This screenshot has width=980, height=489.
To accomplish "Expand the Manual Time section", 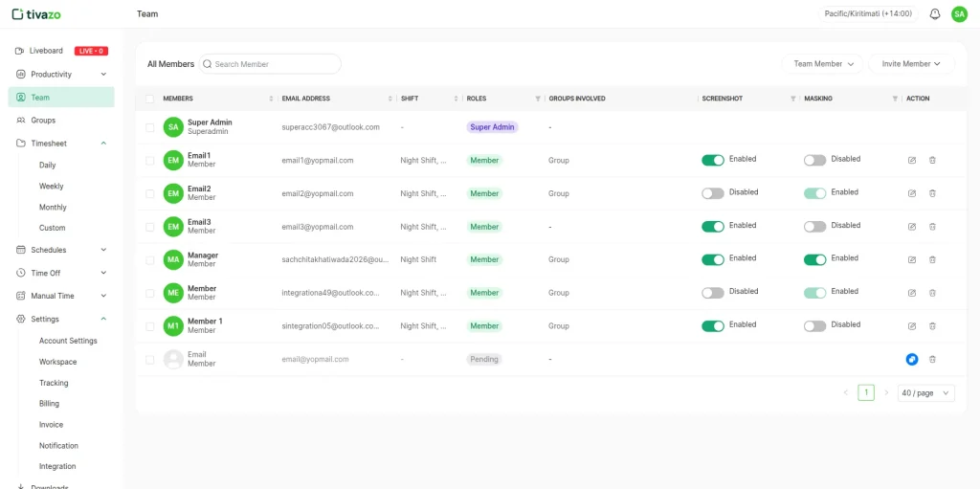I will [x=61, y=296].
